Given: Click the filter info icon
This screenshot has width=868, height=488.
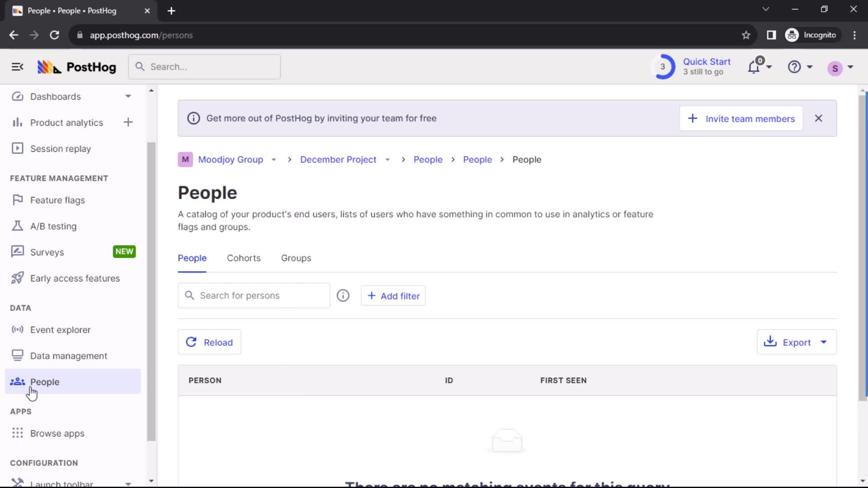Looking at the screenshot, I should click(x=343, y=296).
